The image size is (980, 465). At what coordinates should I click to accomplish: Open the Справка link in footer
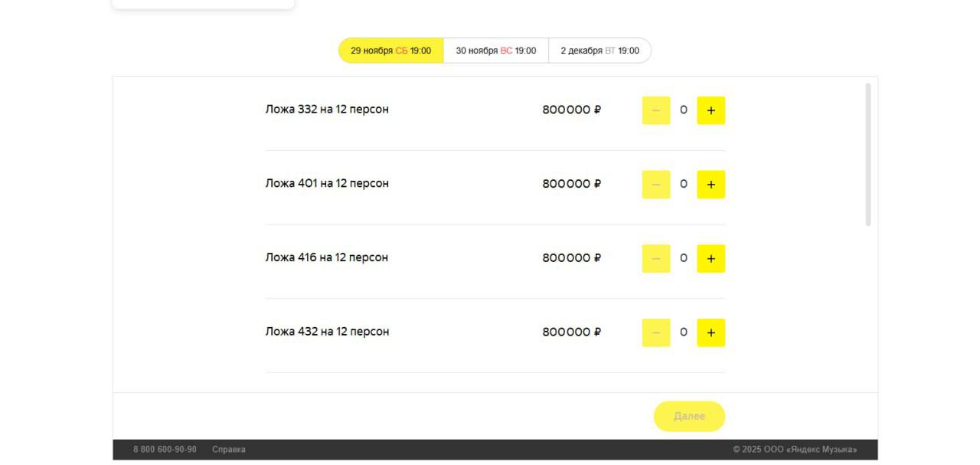[229, 450]
